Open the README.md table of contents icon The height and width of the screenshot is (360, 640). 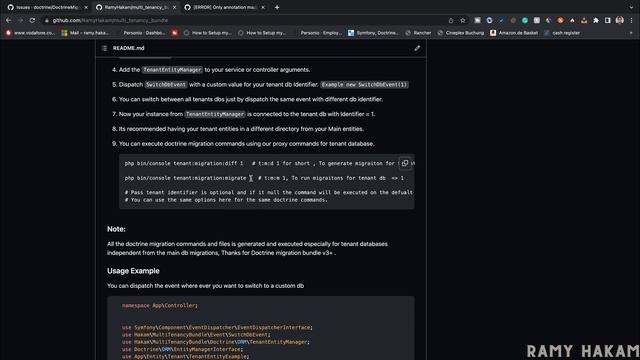(x=104, y=48)
